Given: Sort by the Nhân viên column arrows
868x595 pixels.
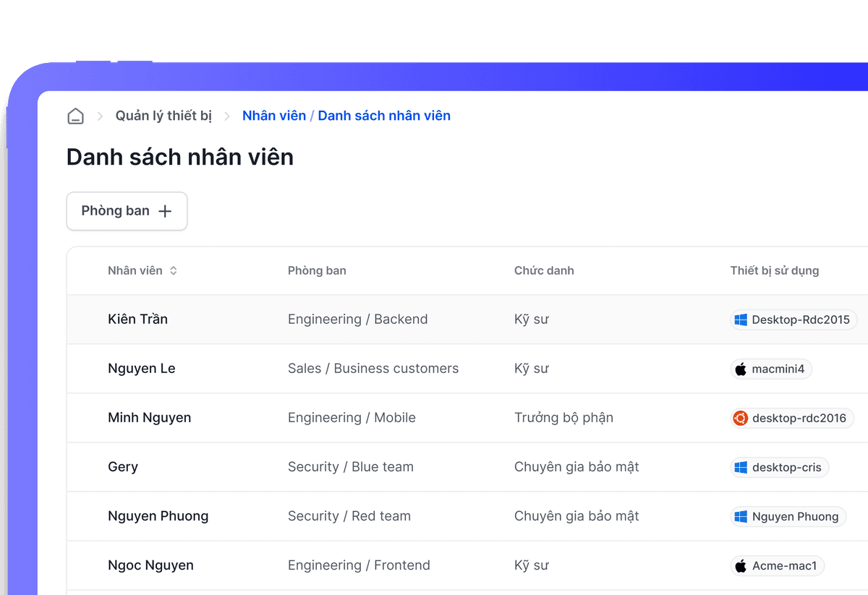Looking at the screenshot, I should click(174, 271).
